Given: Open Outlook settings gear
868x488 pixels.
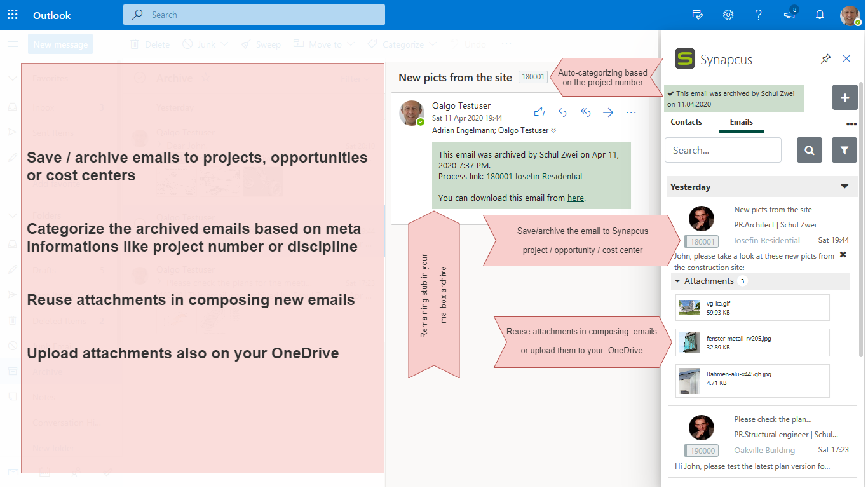Looking at the screenshot, I should (x=728, y=15).
